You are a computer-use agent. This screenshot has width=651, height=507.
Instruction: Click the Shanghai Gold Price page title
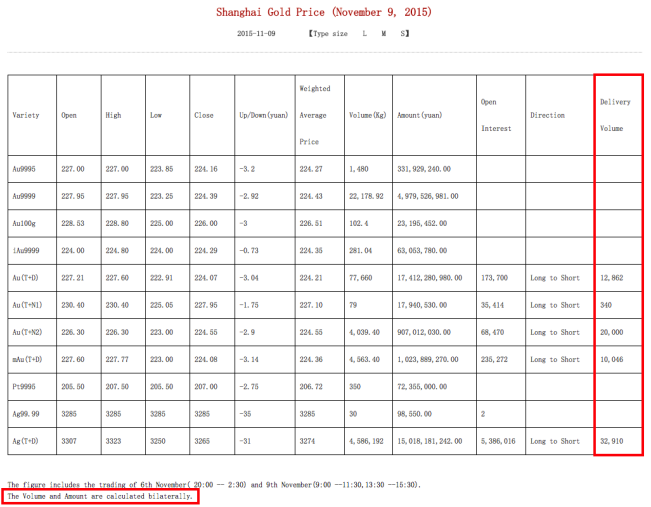click(x=324, y=12)
